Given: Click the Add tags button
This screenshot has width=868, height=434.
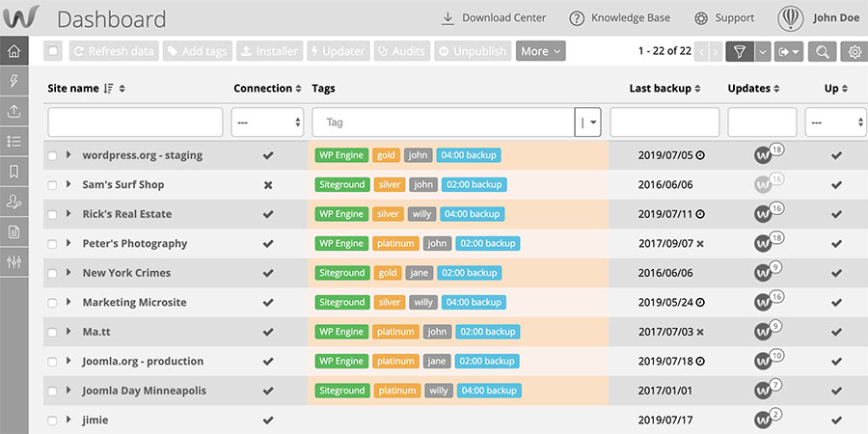Looking at the screenshot, I should coord(198,51).
